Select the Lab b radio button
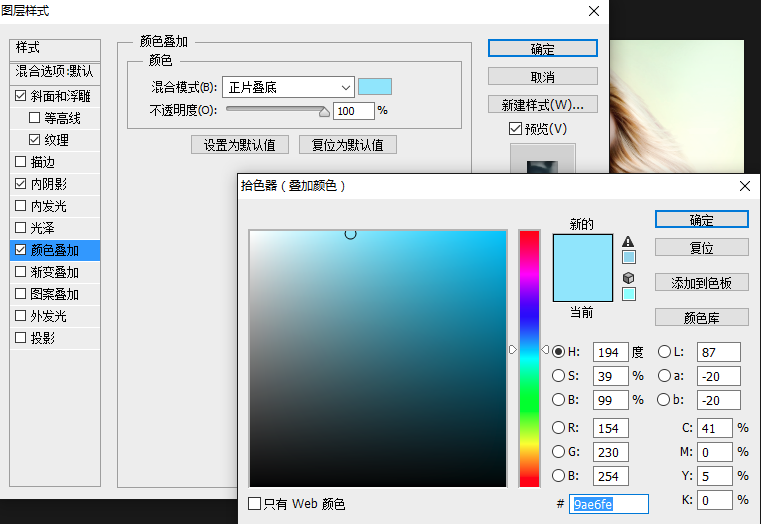The height and width of the screenshot is (524, 761). coord(664,399)
